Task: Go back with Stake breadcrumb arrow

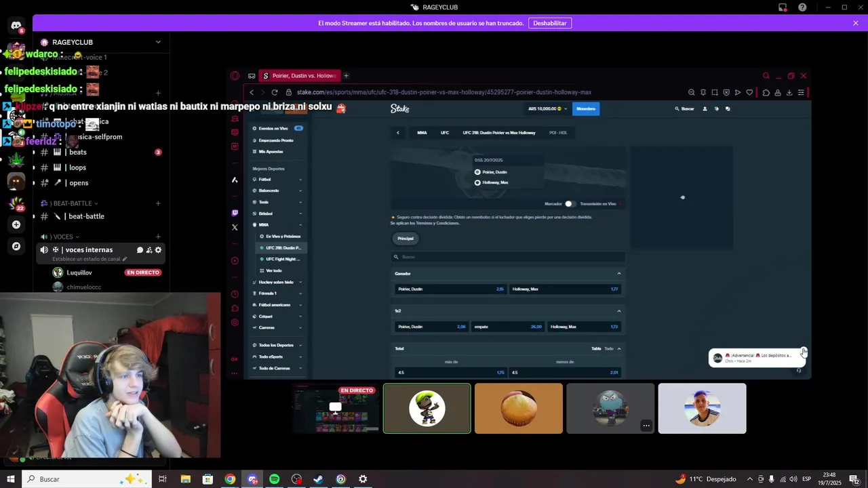Action: (x=398, y=133)
